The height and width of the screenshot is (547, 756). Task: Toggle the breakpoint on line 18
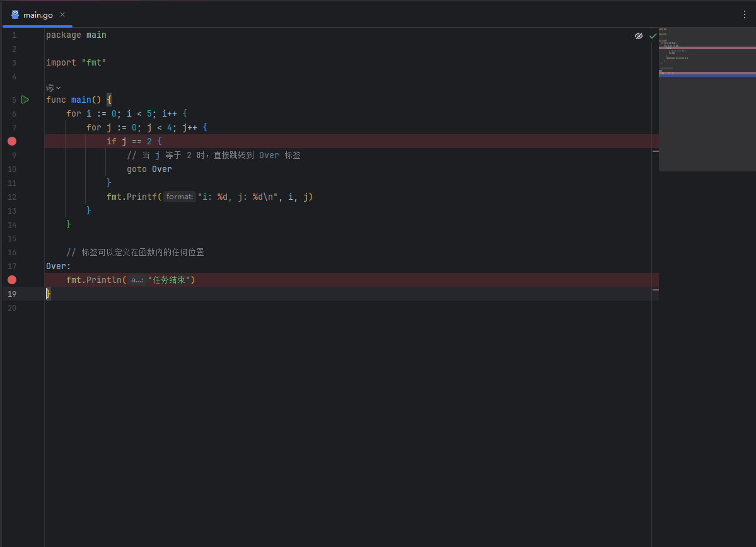coord(11,280)
